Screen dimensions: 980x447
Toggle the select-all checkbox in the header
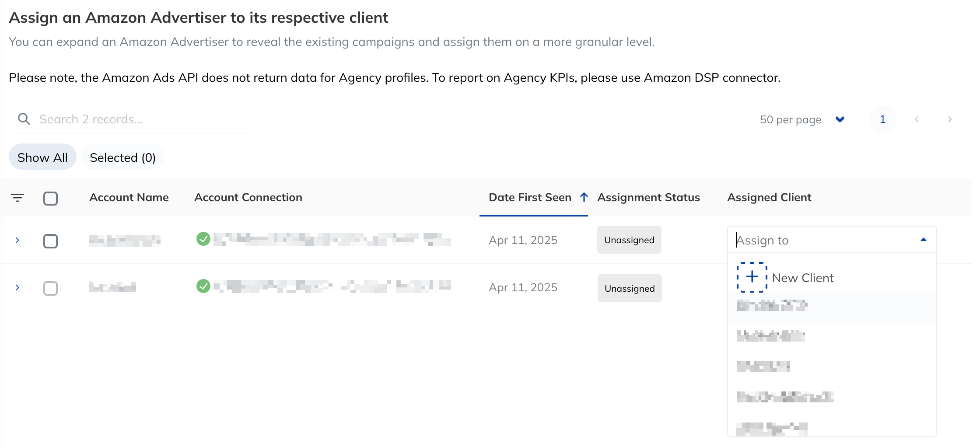[51, 198]
